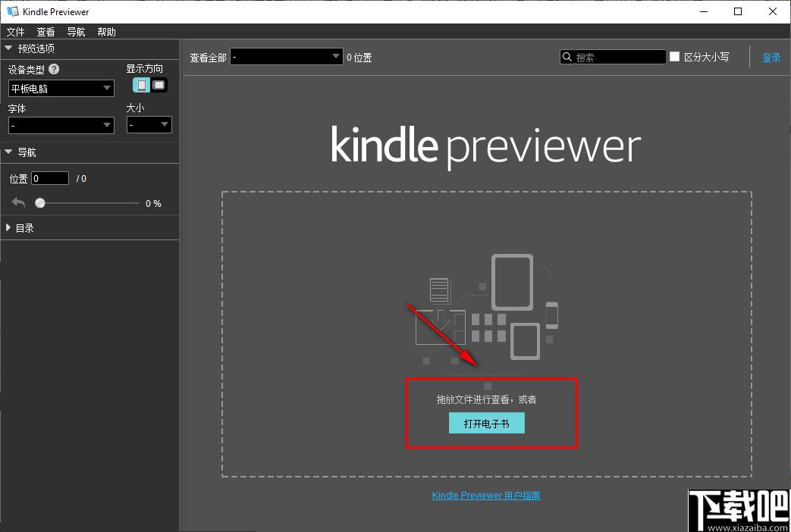
Task: Open the 文件 menu
Action: (15, 32)
